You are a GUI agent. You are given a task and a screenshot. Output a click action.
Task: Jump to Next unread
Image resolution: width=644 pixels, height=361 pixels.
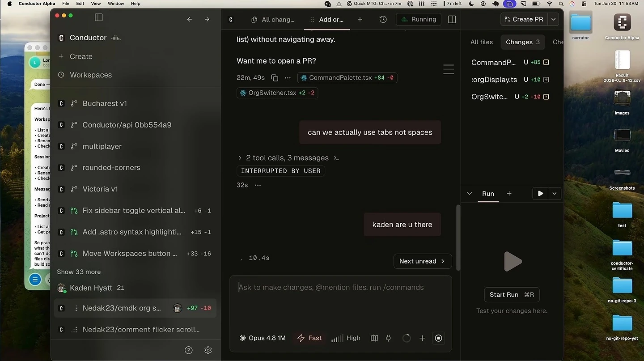[x=422, y=261]
